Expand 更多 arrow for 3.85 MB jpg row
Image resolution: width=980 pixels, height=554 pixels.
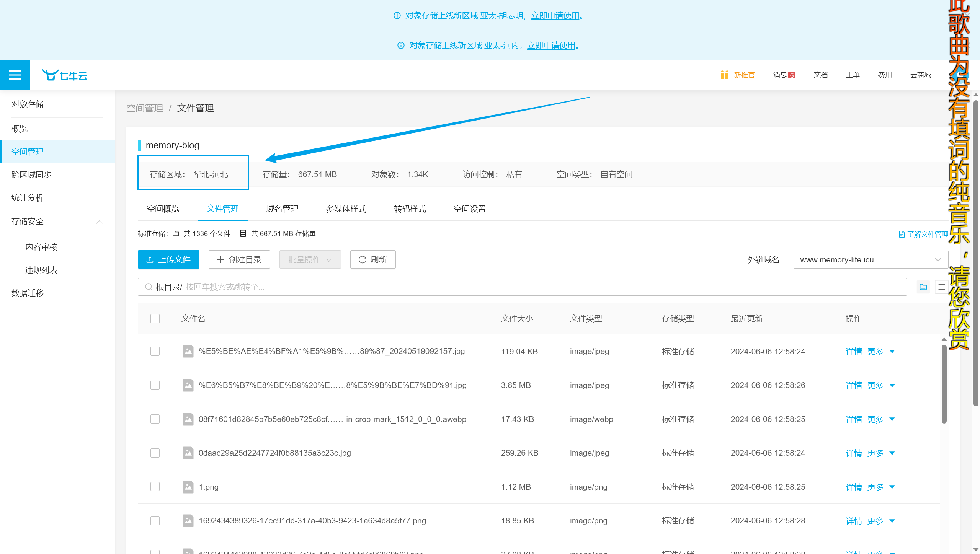tap(892, 385)
